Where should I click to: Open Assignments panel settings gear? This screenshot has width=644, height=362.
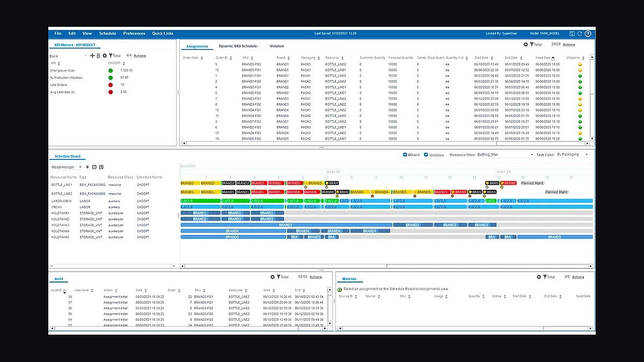(526, 45)
